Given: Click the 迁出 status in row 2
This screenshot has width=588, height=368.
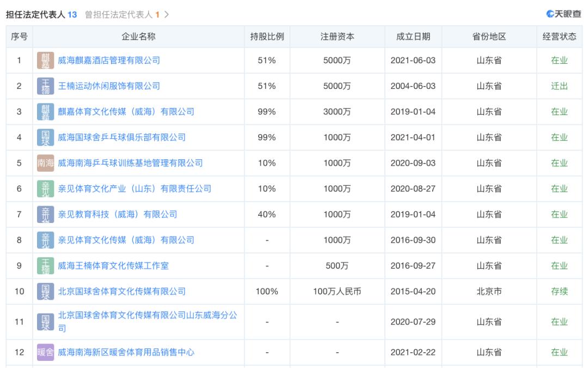Looking at the screenshot, I should [559, 86].
